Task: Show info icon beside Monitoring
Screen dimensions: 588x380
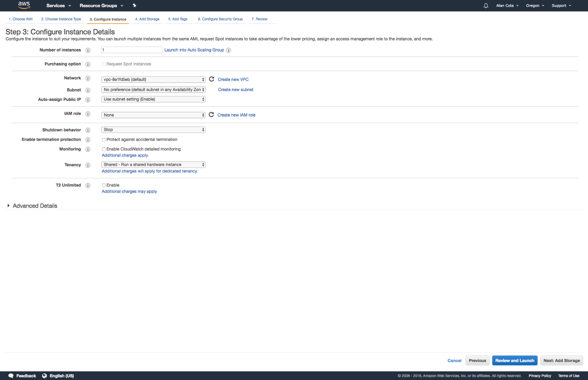Action: pyautogui.click(x=88, y=149)
